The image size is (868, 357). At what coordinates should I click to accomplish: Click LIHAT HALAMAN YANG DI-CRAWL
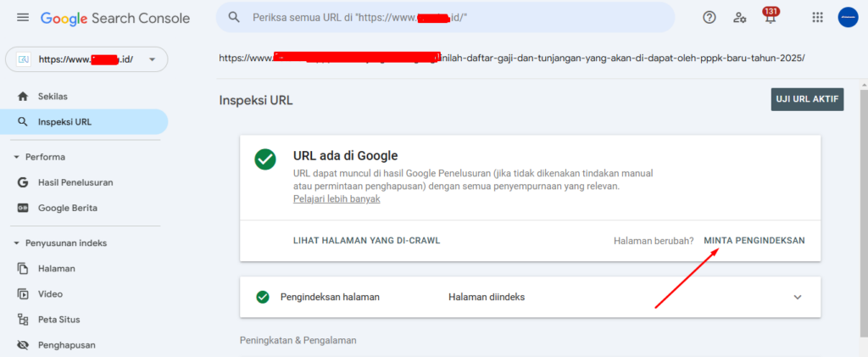tap(366, 241)
